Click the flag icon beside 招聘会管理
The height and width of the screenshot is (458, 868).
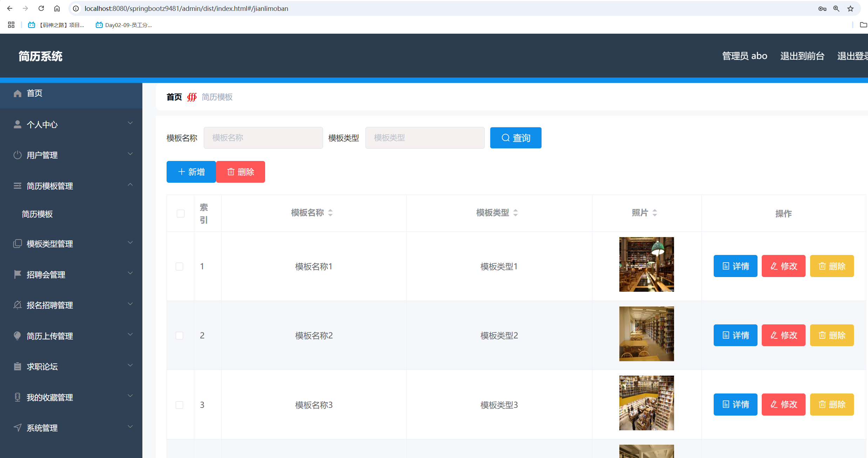point(18,274)
